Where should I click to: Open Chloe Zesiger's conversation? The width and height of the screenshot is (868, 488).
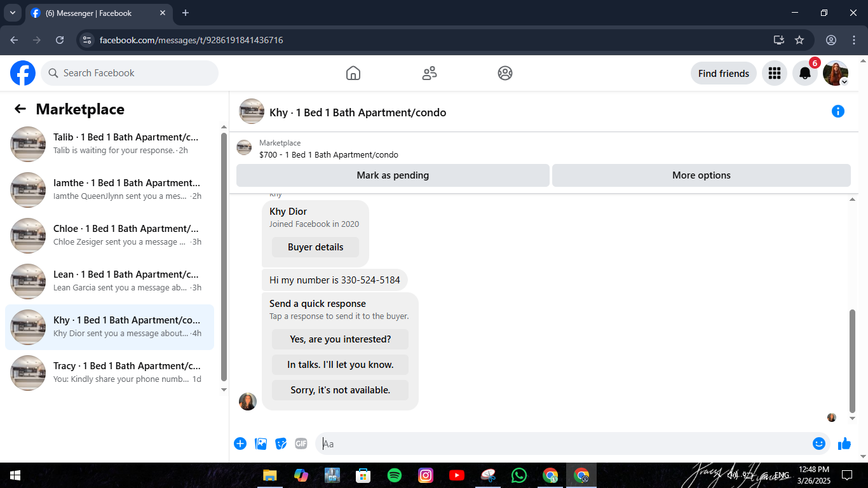click(x=109, y=236)
